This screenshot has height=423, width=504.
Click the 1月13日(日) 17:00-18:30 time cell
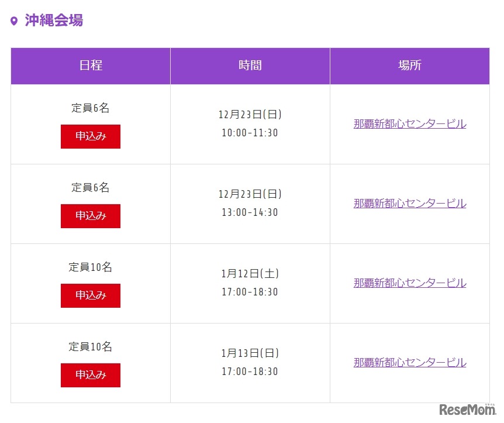tap(250, 362)
